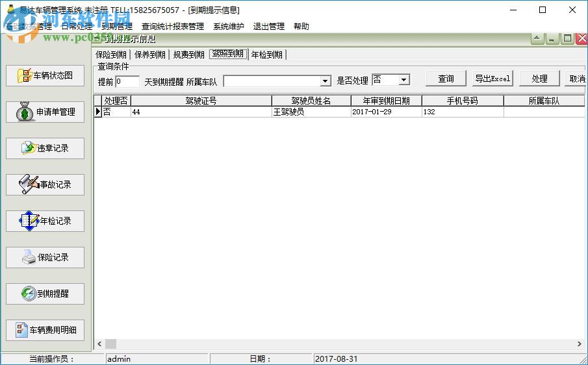Click the 取消 button

pyautogui.click(x=576, y=79)
